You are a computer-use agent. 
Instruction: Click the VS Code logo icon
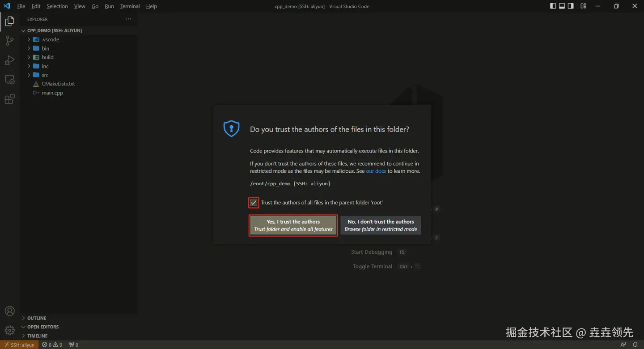[x=7, y=6]
